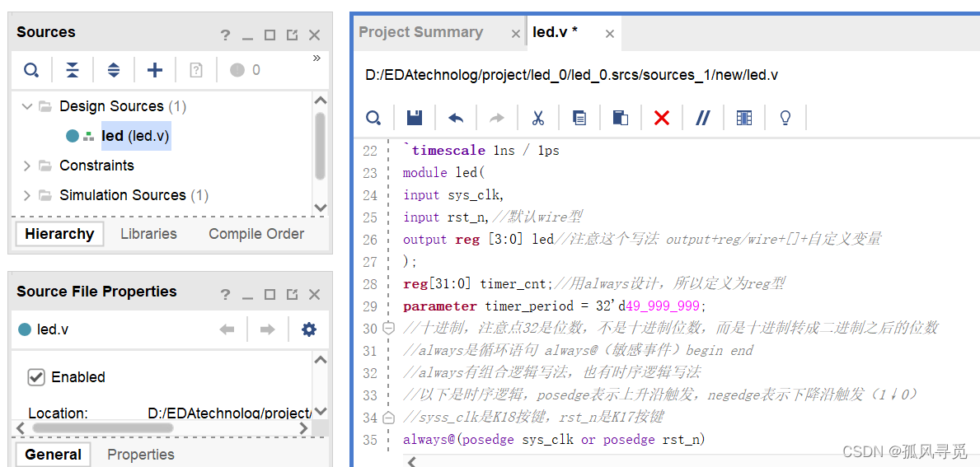Click line number 35 in the gutter
This screenshot has height=467, width=980.
(370, 440)
